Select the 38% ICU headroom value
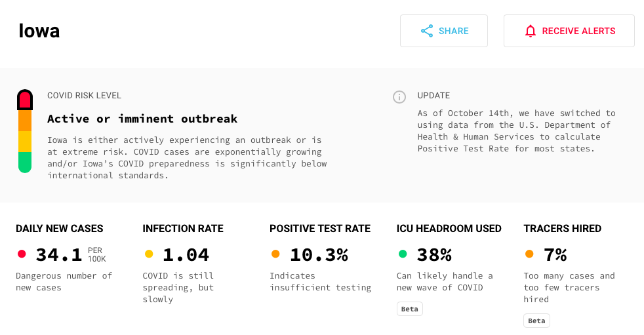Viewport: 644px width, 335px height. tap(434, 254)
